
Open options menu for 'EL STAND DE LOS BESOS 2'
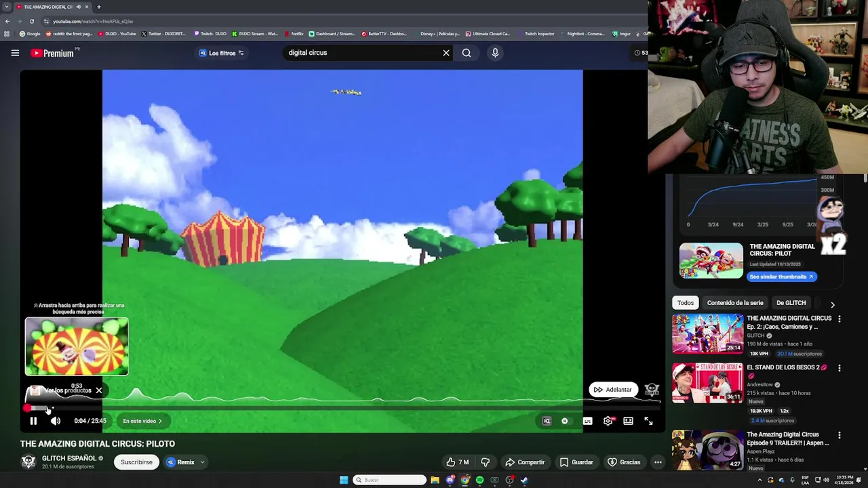(840, 368)
